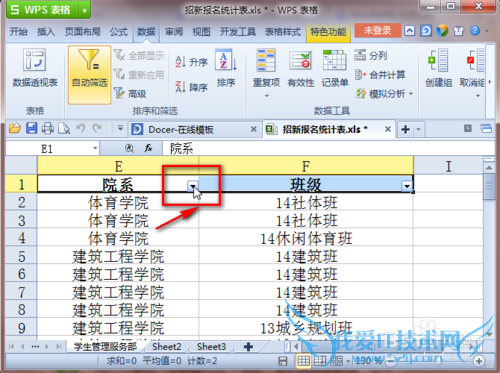This screenshot has width=500, height=373.
Task: Toggle the AutoFilter (自动筛选) button
Action: coord(89,75)
